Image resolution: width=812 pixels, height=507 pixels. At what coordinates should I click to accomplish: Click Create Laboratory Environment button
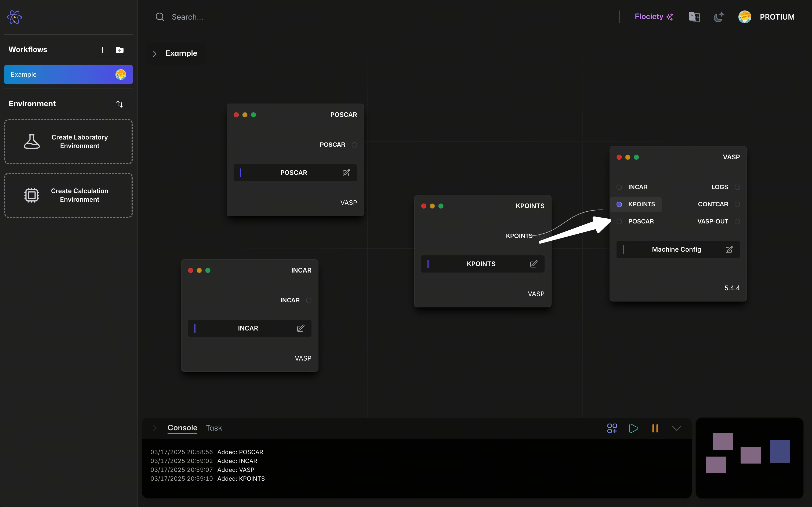tap(68, 142)
